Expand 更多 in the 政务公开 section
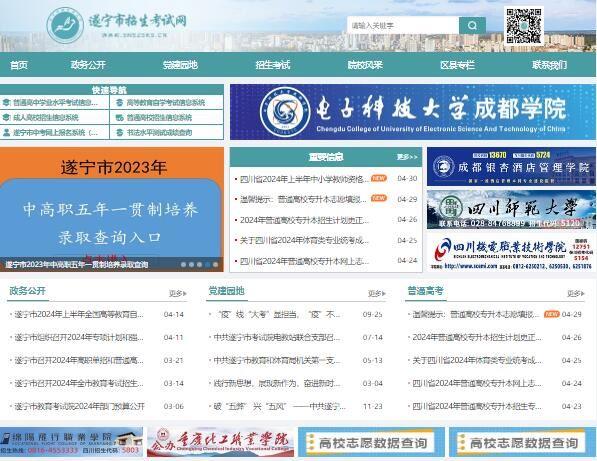The width and height of the screenshot is (597, 461). point(178,294)
